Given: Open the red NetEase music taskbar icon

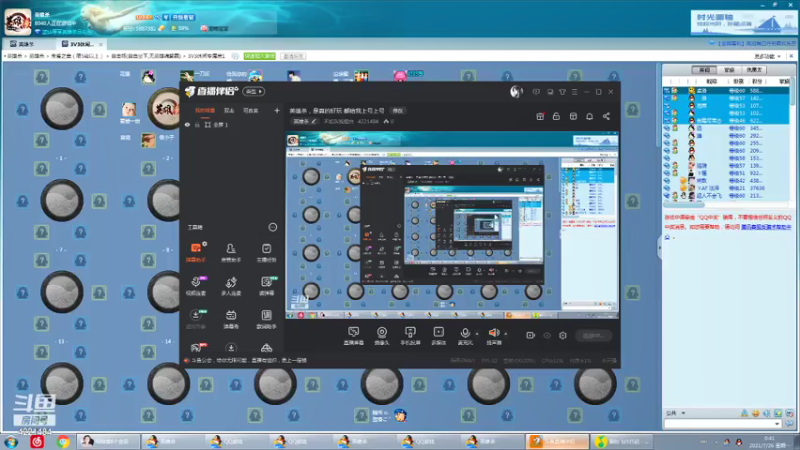Looking at the screenshot, I should tap(37, 442).
